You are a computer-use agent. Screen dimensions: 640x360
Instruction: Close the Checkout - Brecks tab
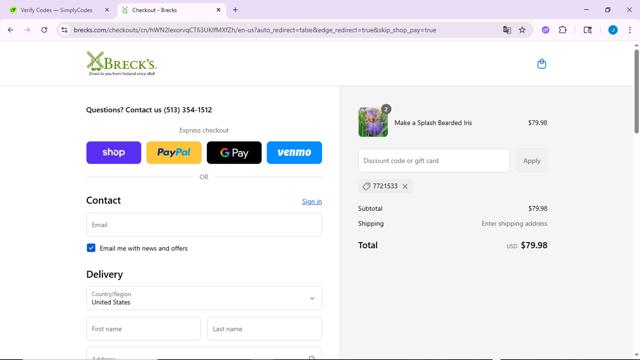click(x=218, y=10)
